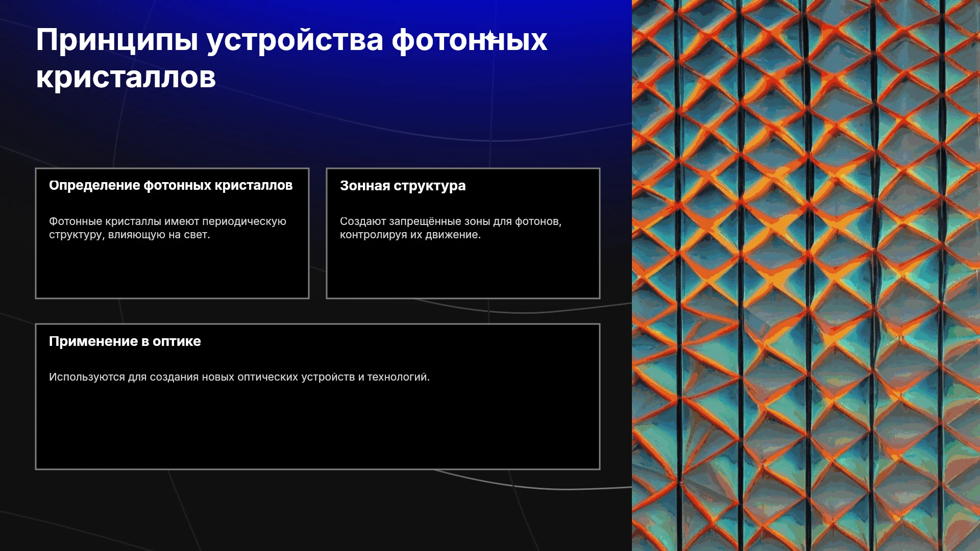Click blank area below text in the "Определение" card
The width and height of the screenshot is (980, 551).
click(x=172, y=270)
